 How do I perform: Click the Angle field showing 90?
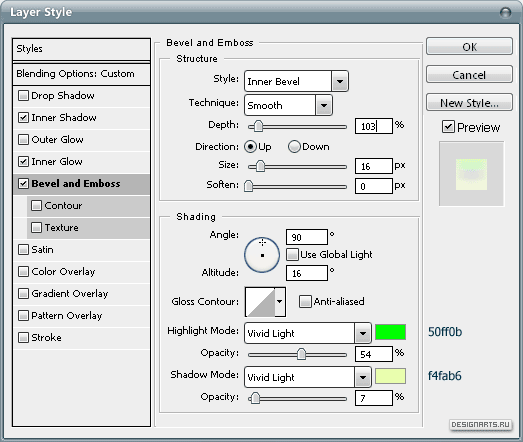pyautogui.click(x=307, y=237)
